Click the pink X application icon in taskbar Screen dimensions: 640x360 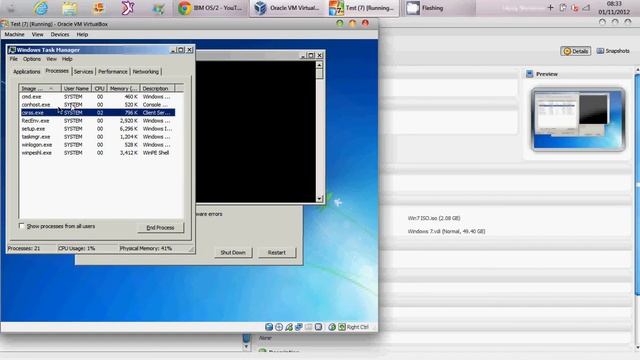(x=128, y=8)
